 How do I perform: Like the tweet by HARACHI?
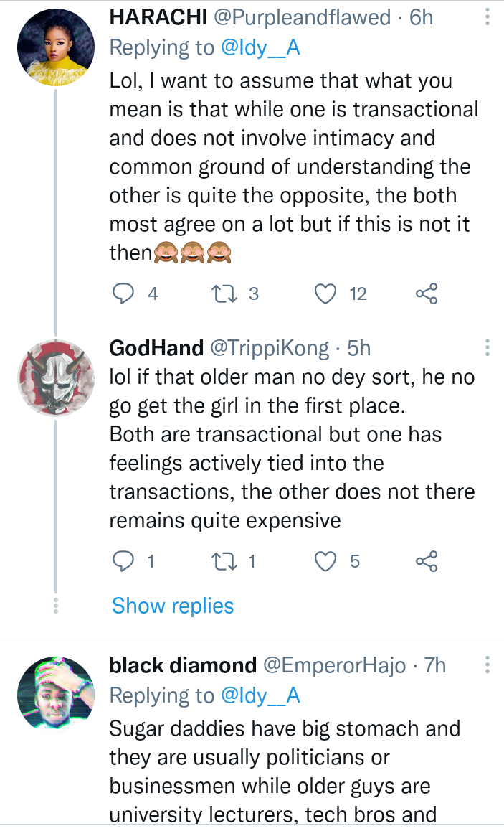(x=326, y=293)
